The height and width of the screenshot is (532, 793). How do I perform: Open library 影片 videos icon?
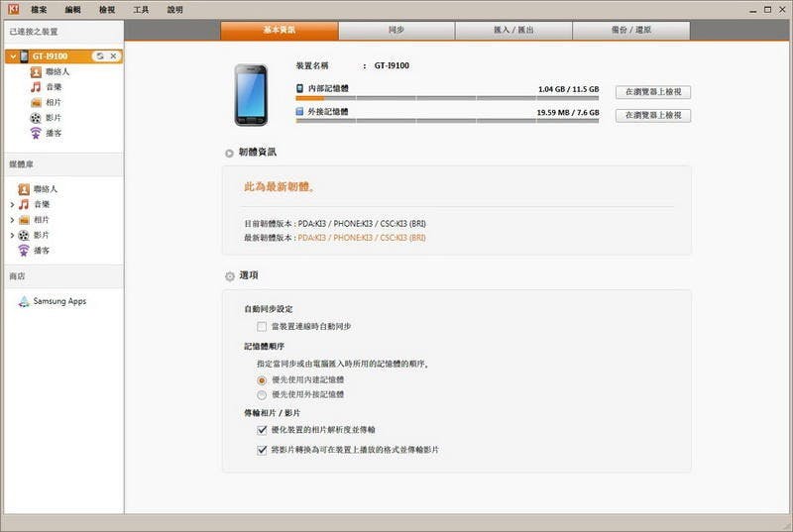[24, 236]
